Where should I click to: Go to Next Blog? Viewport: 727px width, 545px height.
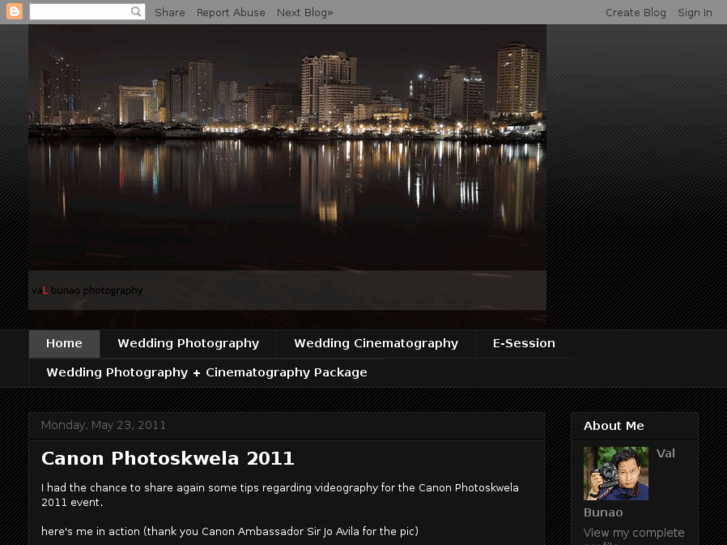click(305, 12)
